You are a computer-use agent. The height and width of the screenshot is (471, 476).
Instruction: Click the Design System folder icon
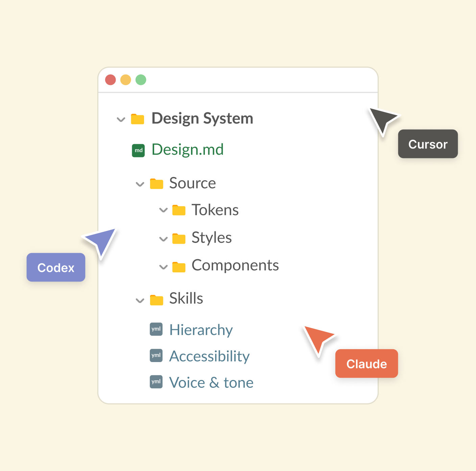point(138,119)
